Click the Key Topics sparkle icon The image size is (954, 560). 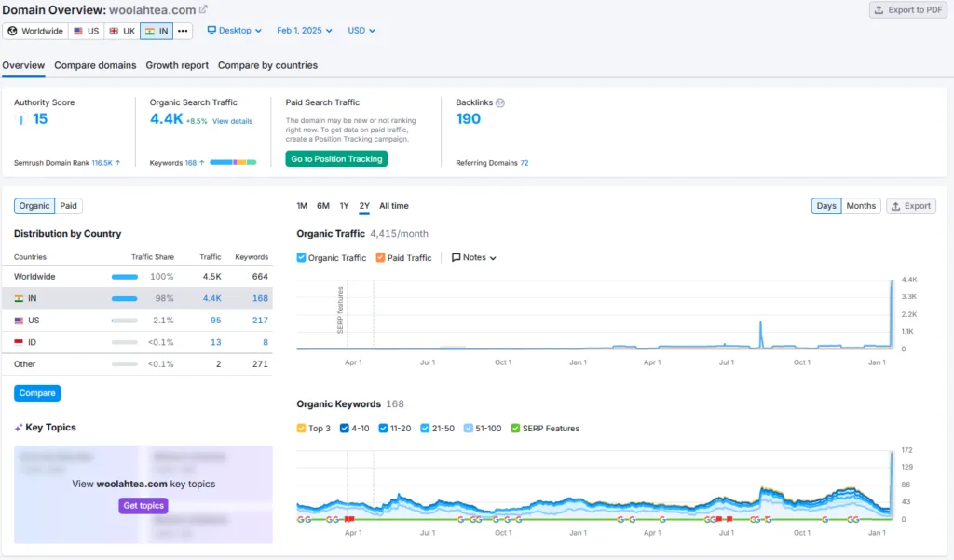19,428
